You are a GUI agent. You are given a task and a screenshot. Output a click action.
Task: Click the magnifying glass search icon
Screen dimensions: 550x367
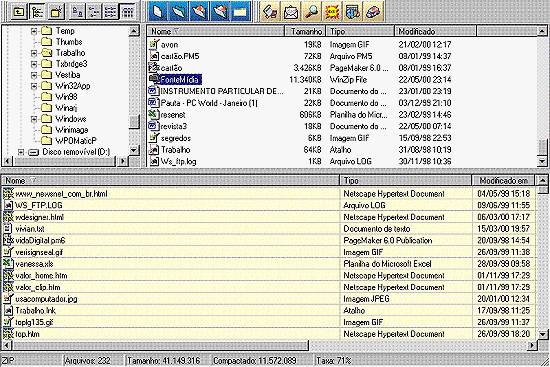click(311, 11)
